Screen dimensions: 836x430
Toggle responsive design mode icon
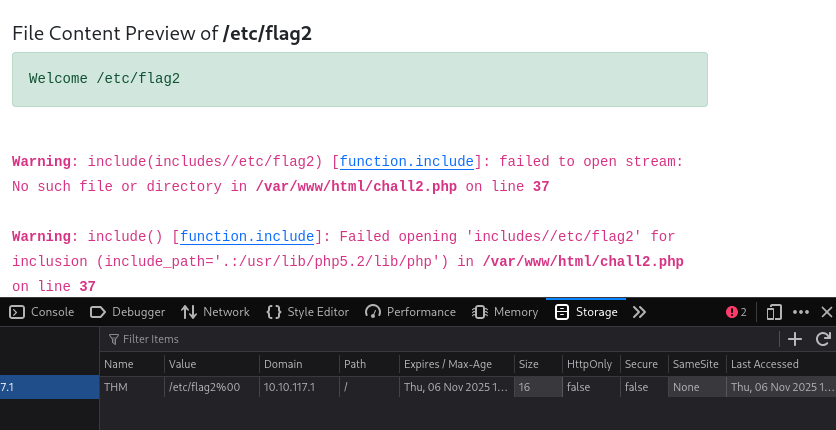pyautogui.click(x=774, y=312)
